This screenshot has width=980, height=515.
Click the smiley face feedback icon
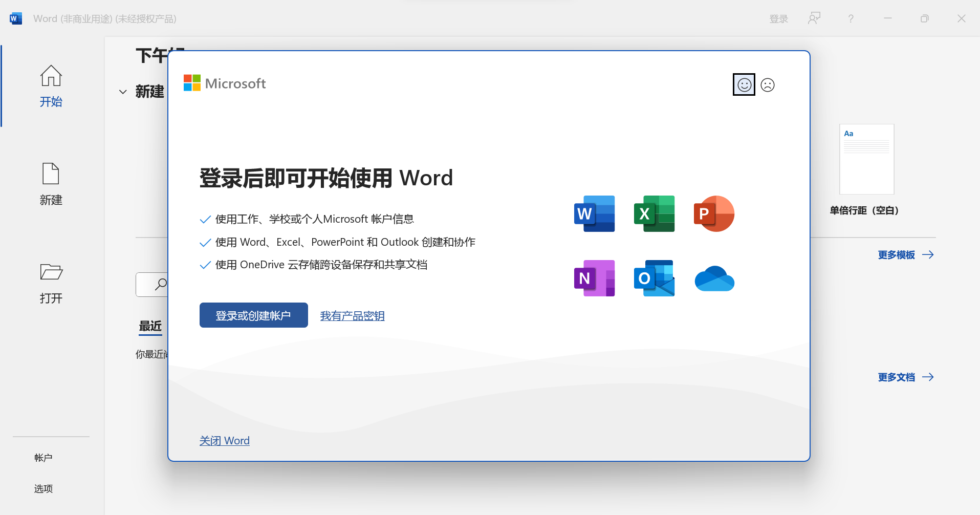(744, 84)
